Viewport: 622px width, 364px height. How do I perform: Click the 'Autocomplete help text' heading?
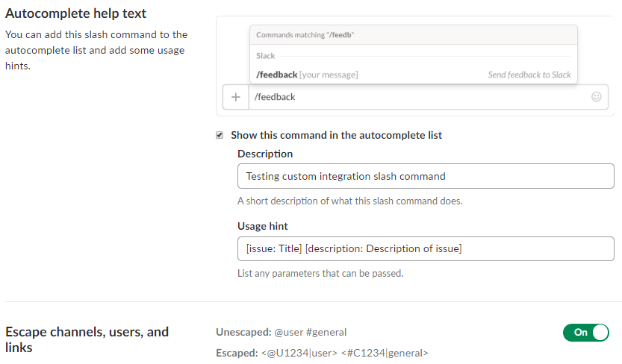(x=75, y=13)
